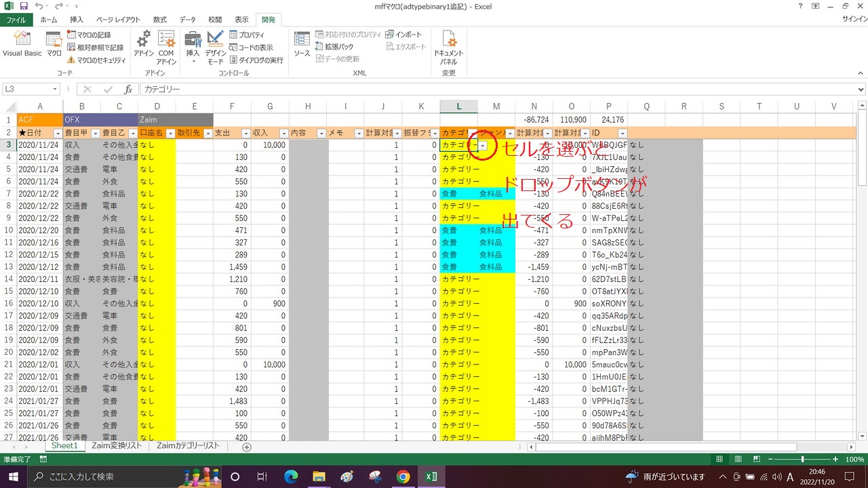Viewport: 868px width, 488px height.
Task: Switch to the Insert ribbon tab
Action: coord(77,20)
